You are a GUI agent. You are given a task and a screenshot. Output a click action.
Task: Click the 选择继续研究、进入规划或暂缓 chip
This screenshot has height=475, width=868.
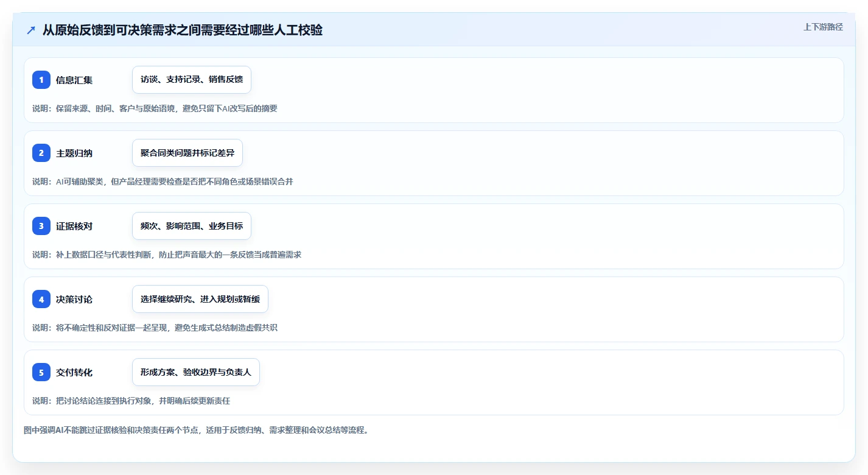(x=200, y=299)
